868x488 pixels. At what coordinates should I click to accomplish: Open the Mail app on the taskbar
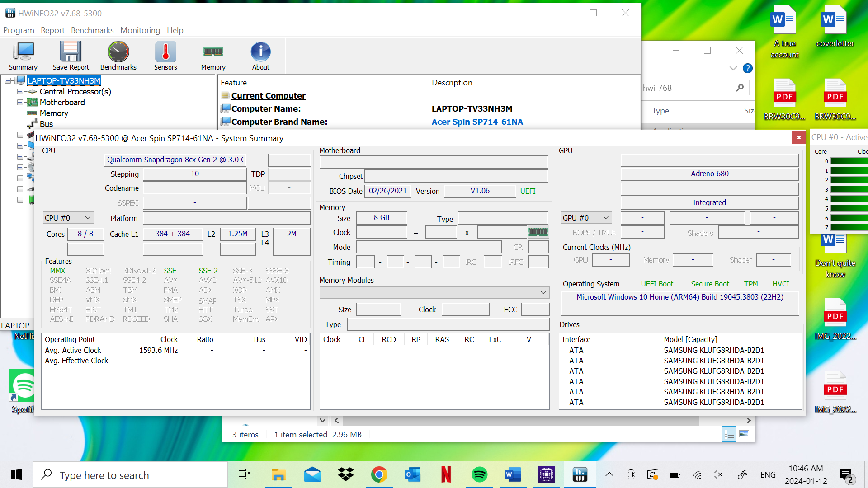click(x=312, y=474)
